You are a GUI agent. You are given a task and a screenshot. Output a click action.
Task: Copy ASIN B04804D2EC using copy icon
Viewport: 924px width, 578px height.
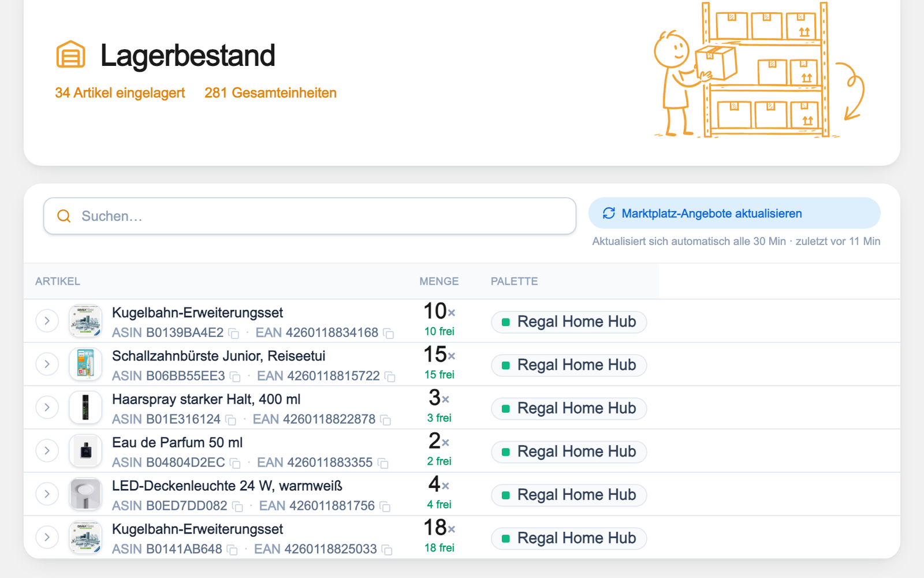(235, 464)
